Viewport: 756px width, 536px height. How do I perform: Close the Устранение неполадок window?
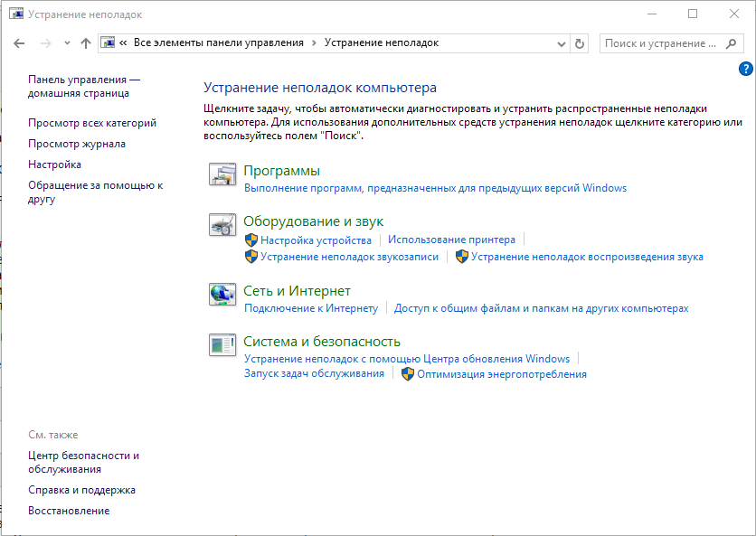tap(733, 14)
